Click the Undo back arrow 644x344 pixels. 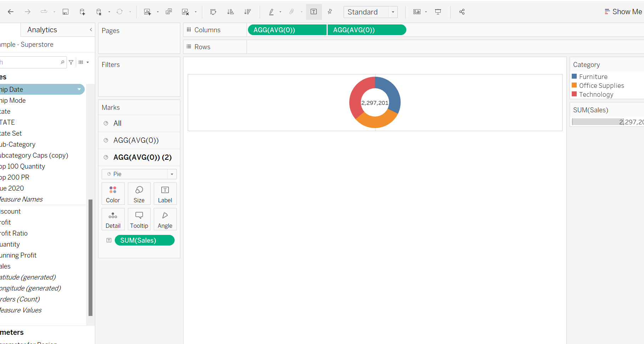(11, 12)
